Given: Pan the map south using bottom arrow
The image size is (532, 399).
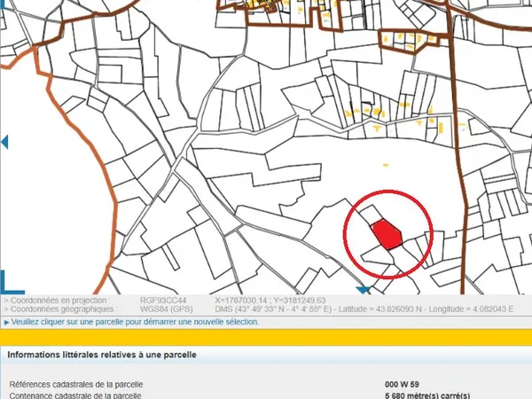Looking at the screenshot, I should (x=363, y=290).
